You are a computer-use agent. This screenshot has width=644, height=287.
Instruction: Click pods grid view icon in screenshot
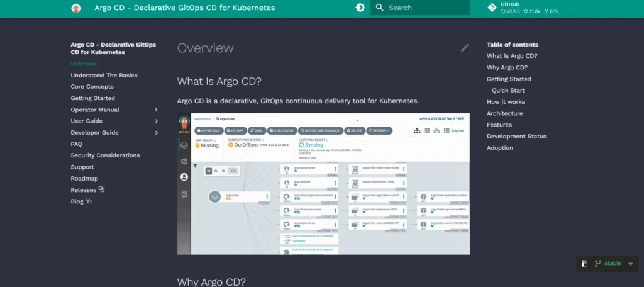pos(427,131)
